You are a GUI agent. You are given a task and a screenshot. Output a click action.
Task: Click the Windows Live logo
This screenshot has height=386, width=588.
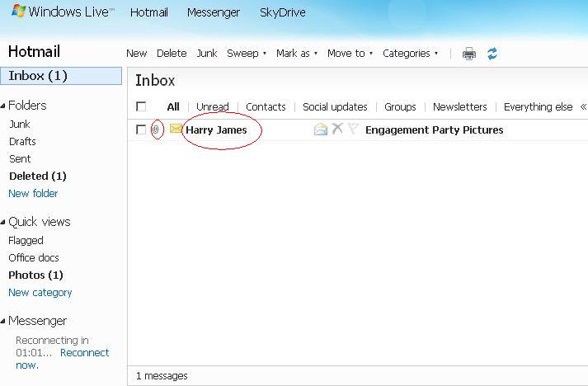point(62,12)
